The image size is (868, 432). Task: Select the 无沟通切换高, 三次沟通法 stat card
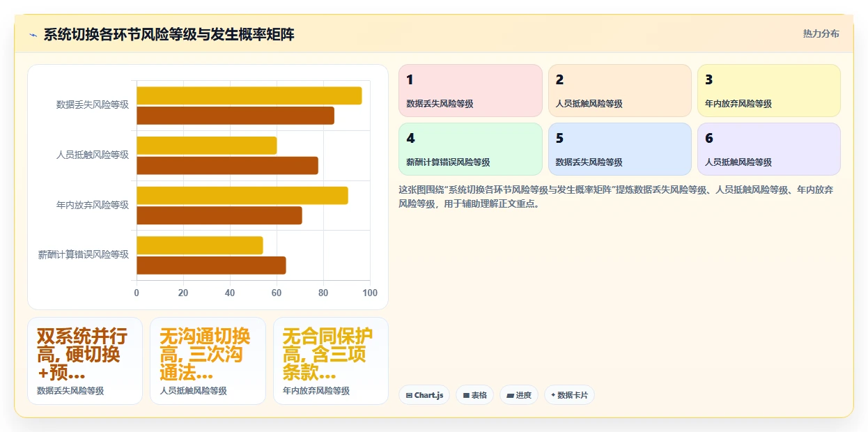208,361
